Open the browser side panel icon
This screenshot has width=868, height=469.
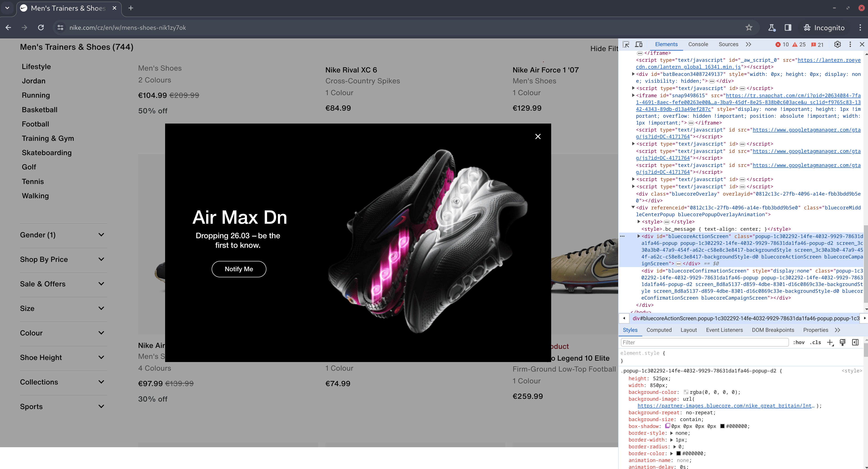[x=788, y=28]
